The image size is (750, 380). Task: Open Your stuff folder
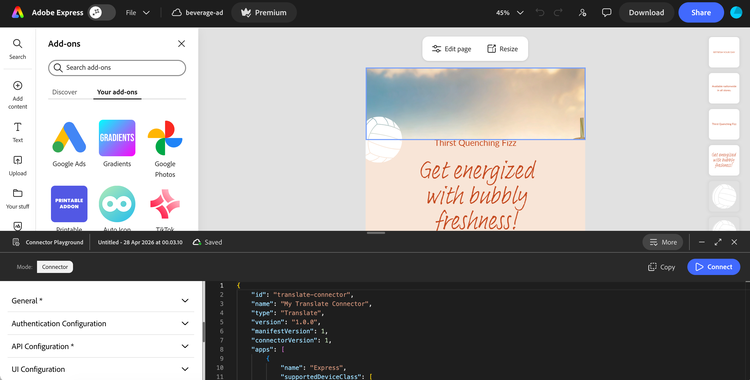[x=17, y=199]
